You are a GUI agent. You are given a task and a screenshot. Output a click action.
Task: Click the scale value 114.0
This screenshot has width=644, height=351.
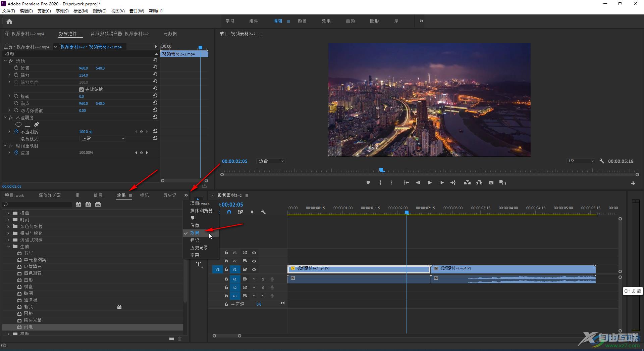point(84,75)
